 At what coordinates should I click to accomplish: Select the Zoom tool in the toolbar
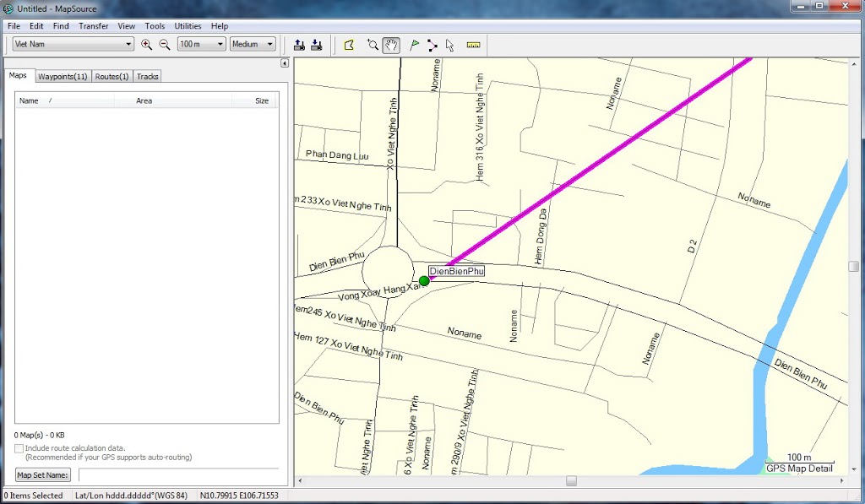point(373,46)
